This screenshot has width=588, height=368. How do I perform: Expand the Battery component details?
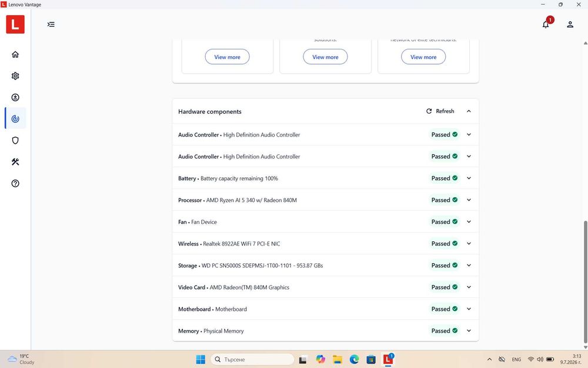(x=469, y=178)
